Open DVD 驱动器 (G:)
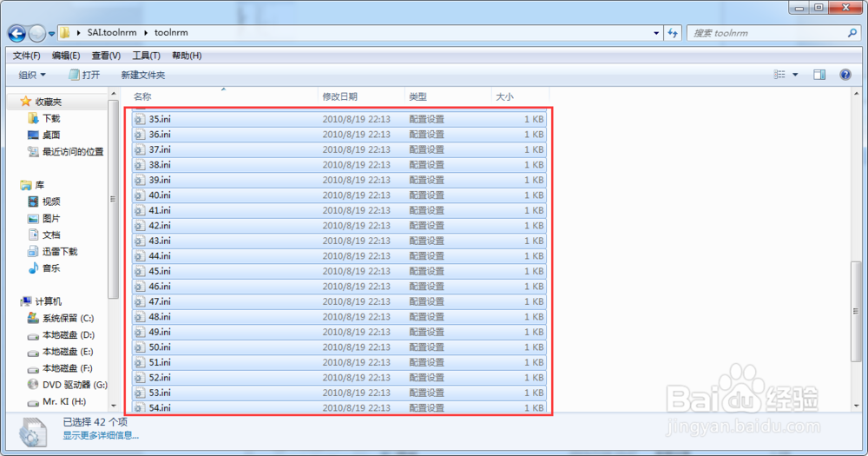 pos(75,385)
